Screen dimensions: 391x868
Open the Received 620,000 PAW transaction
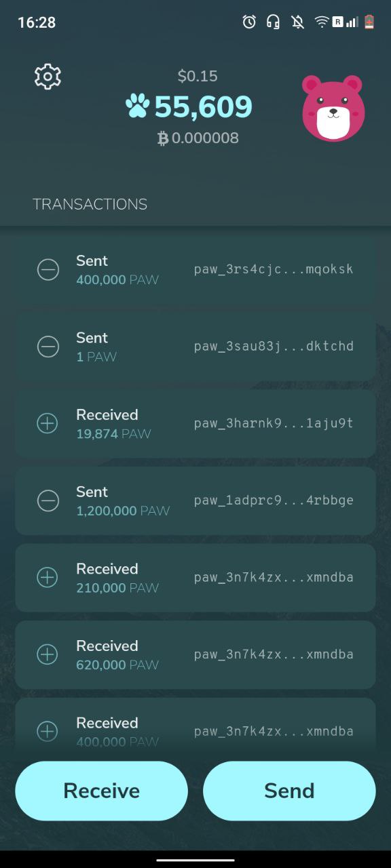coord(195,654)
